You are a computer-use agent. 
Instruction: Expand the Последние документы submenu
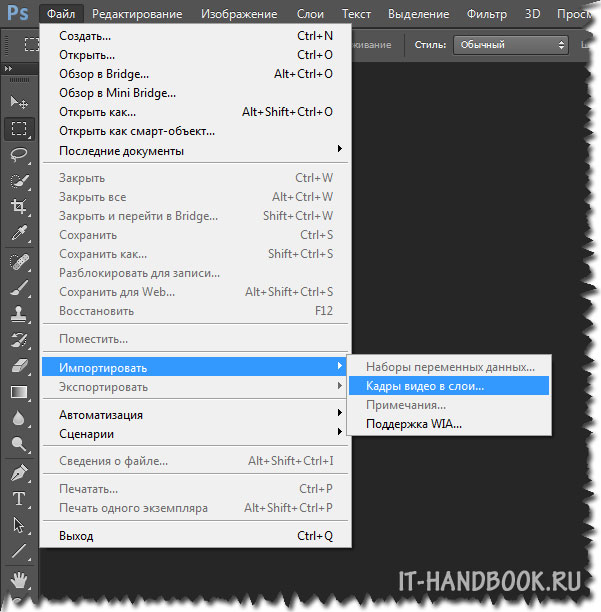[195, 151]
